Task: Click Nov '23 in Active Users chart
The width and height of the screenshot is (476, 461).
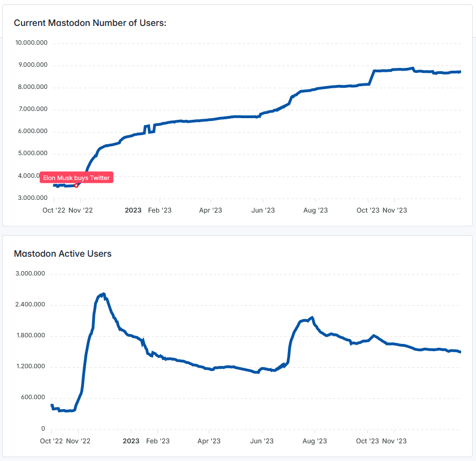Action: 394,441
